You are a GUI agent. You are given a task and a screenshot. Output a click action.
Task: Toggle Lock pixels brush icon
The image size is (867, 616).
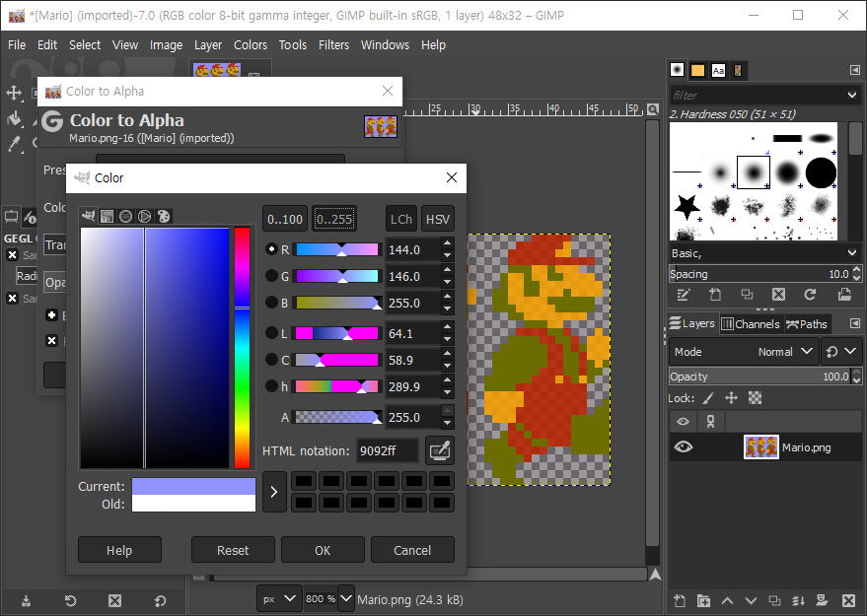[x=708, y=398]
